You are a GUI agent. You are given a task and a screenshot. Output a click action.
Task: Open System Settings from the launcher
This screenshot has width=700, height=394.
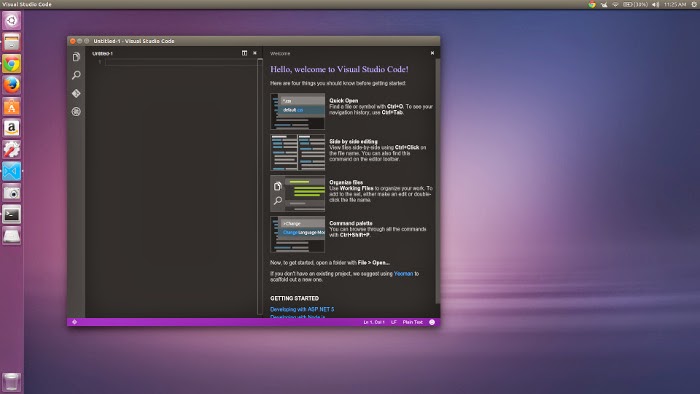pyautogui.click(x=12, y=150)
